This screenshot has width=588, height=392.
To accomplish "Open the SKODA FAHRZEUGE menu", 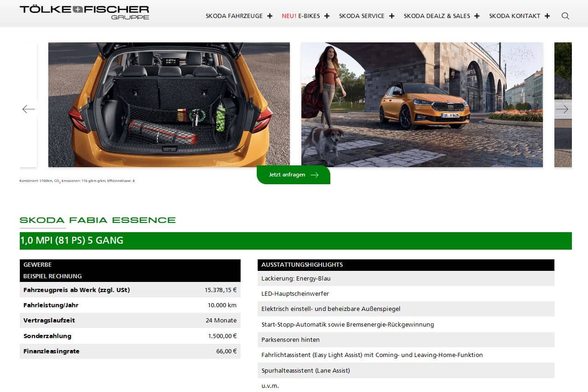I will click(x=234, y=16).
